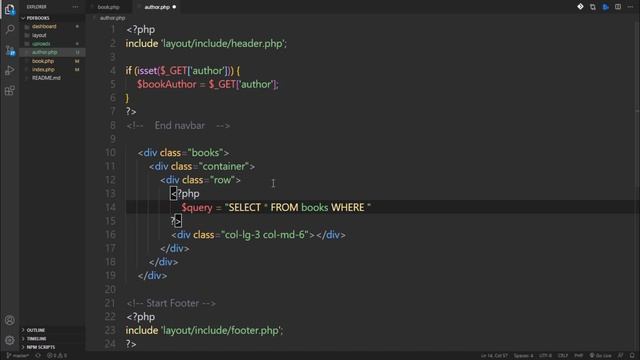Click the 'End navbar' comment on line 8
Viewport: 640px width, 360px height.
(178, 125)
